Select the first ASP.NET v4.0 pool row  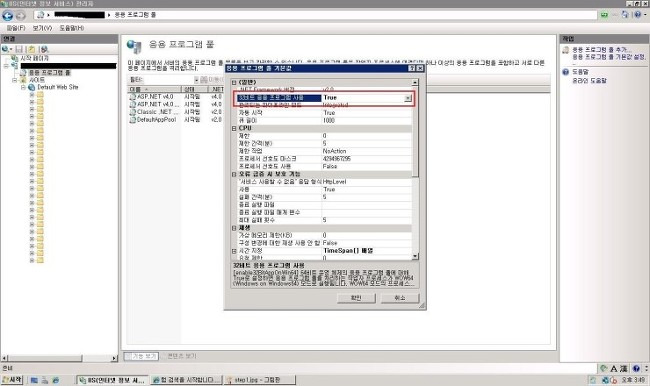[155, 97]
